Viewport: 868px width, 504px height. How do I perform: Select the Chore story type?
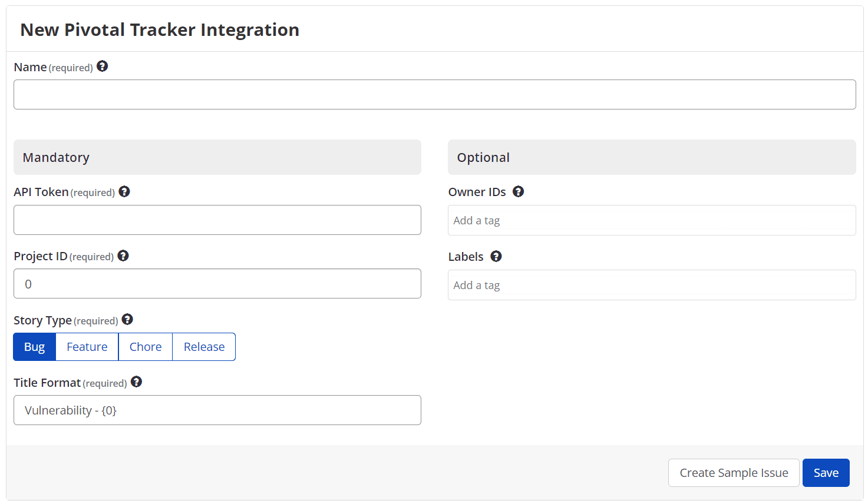(145, 347)
